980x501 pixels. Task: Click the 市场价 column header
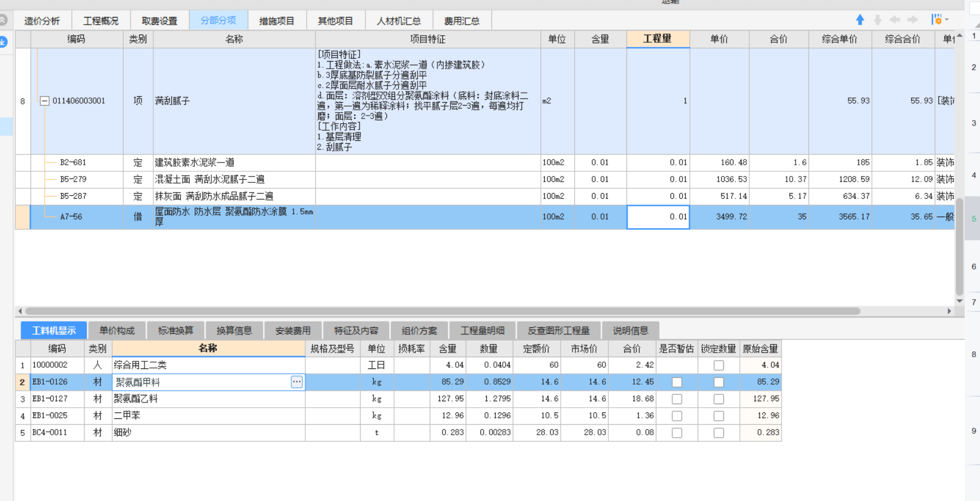coord(584,348)
